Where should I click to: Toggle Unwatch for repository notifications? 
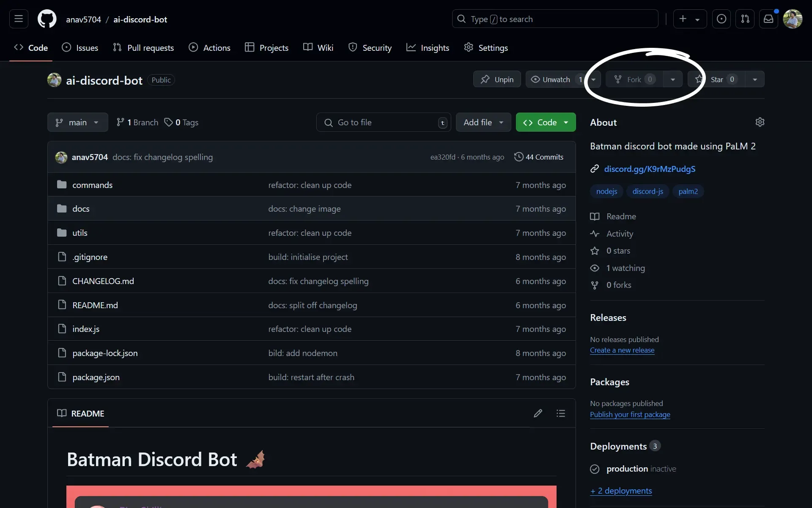click(x=551, y=80)
